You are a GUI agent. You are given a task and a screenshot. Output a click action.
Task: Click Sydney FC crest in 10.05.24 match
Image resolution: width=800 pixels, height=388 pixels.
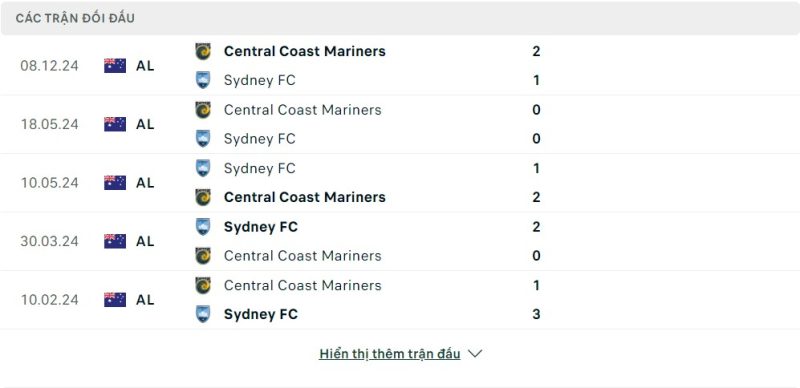click(203, 168)
